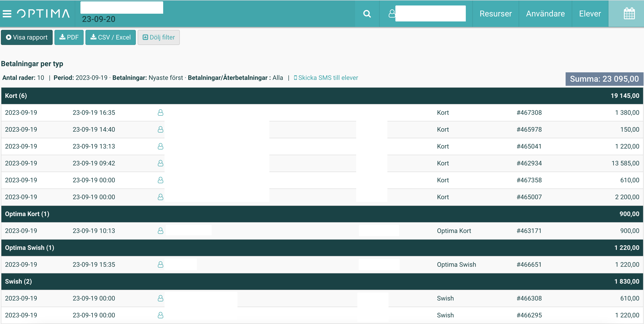The width and height of the screenshot is (644, 324).
Task: Open student icon for payment #463171
Action: click(x=160, y=231)
